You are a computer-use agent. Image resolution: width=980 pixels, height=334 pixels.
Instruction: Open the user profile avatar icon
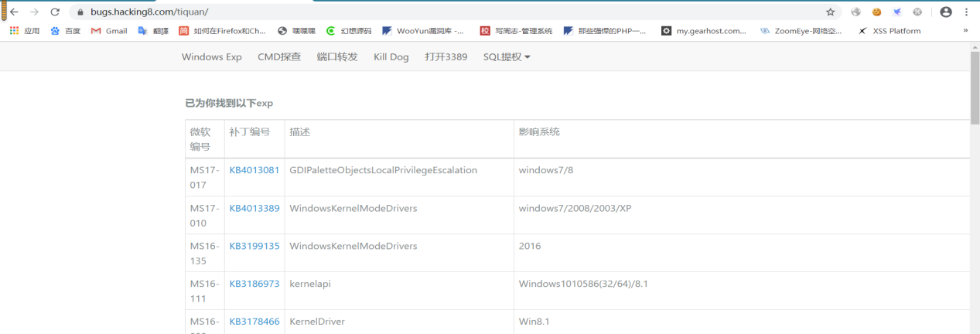coord(946,12)
